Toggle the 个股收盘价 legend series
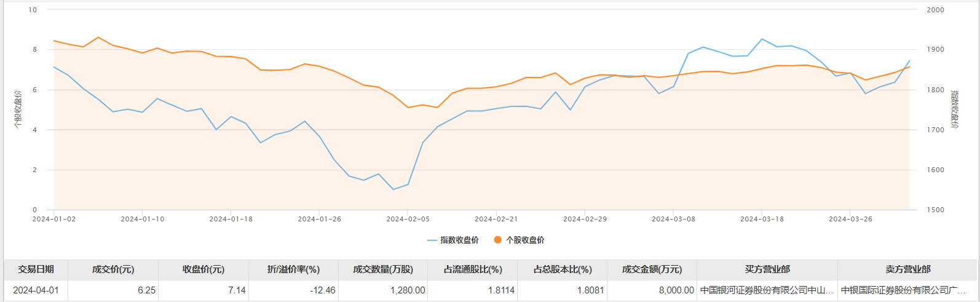The image size is (980, 302). (519, 240)
